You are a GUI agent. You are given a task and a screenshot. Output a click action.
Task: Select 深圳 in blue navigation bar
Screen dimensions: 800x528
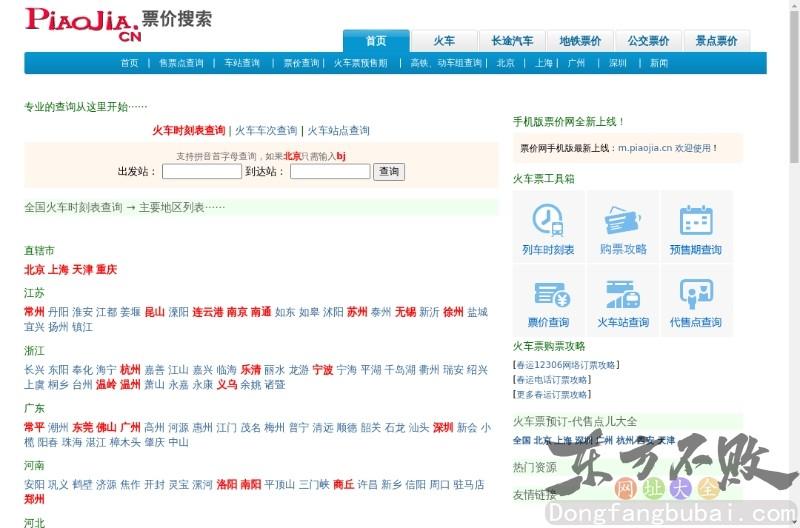pyautogui.click(x=617, y=63)
